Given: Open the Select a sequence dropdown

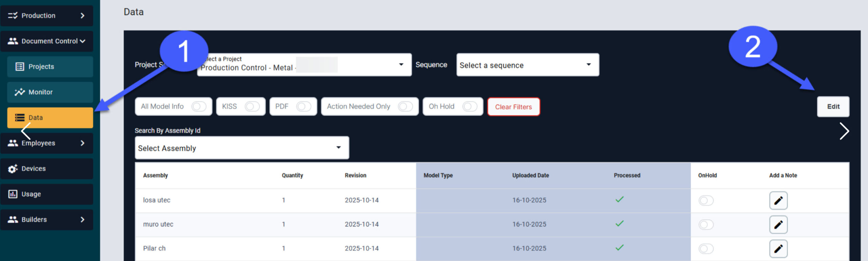Looking at the screenshot, I should tap(527, 65).
